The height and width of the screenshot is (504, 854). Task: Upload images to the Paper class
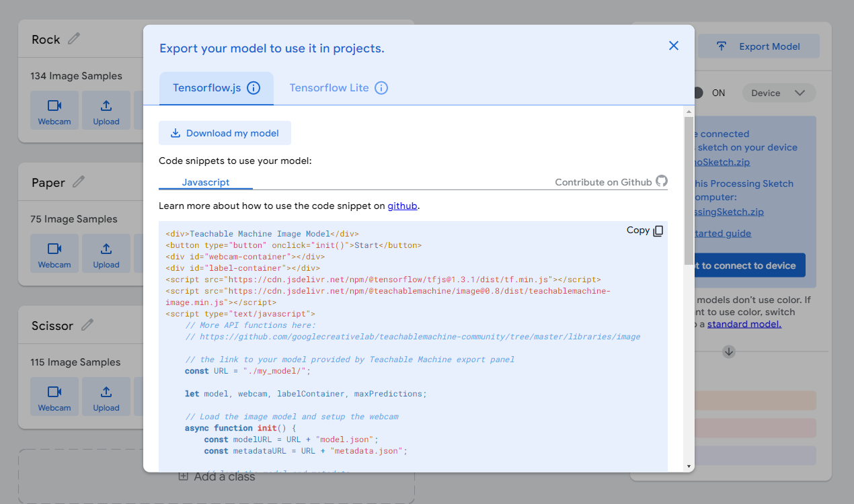[106, 253]
